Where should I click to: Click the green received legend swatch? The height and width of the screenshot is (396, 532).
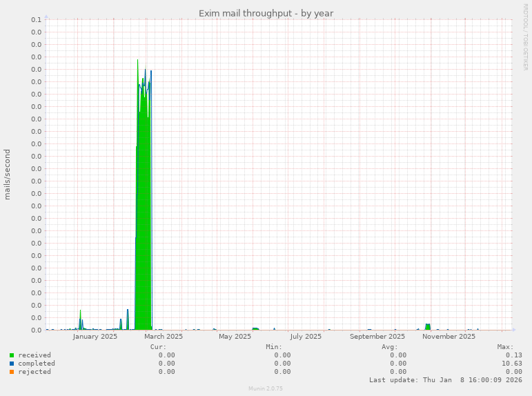point(12,355)
